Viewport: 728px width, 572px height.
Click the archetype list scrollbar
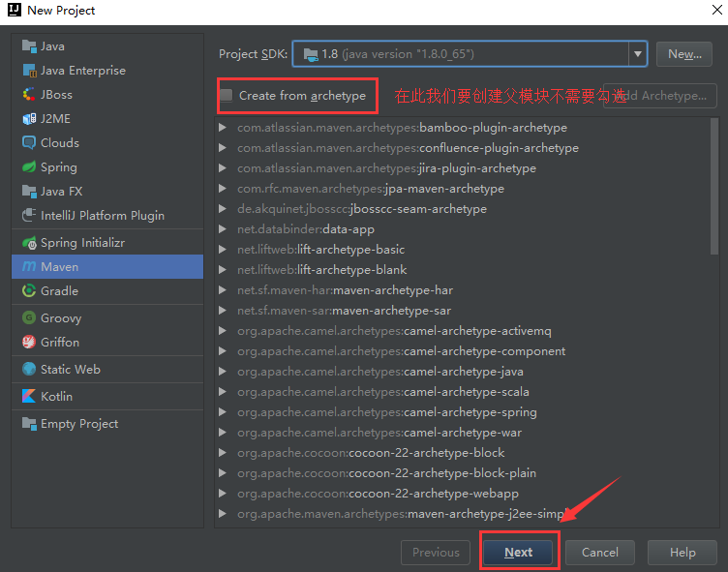click(x=714, y=186)
